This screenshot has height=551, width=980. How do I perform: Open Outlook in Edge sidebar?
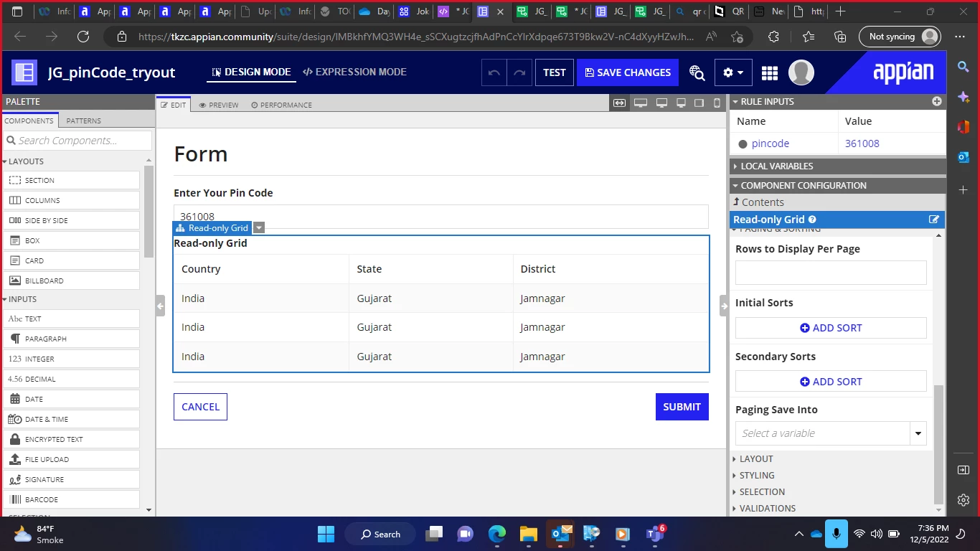(x=963, y=157)
